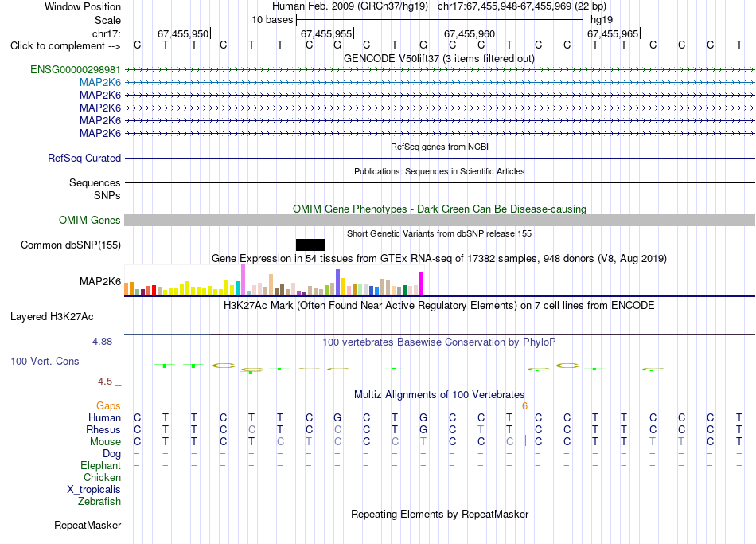Open the Layered H3K27Ac track label
The height and width of the screenshot is (544, 756).
[52, 317]
